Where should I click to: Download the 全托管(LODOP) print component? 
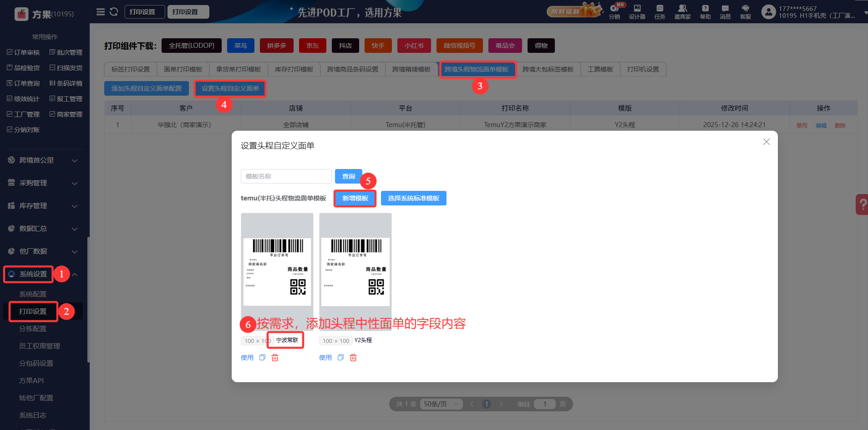click(192, 46)
